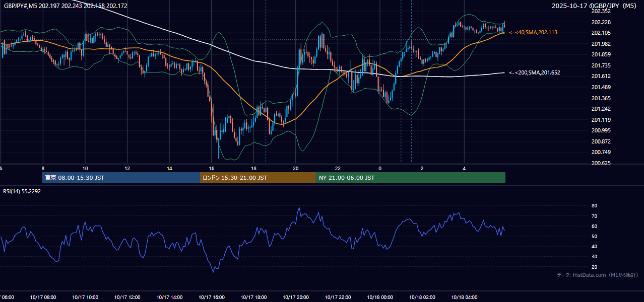Select the 40 SMA label reading 202.113
The image size is (644, 302).
(x=533, y=32)
